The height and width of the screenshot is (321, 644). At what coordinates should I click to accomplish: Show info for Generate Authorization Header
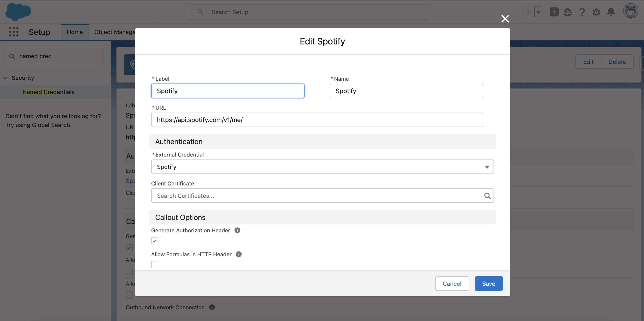pos(237,230)
